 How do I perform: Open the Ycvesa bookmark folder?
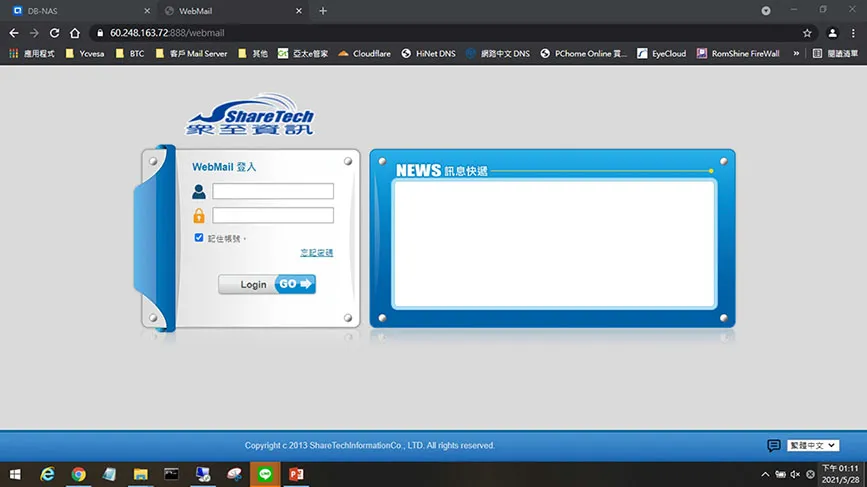(85, 54)
